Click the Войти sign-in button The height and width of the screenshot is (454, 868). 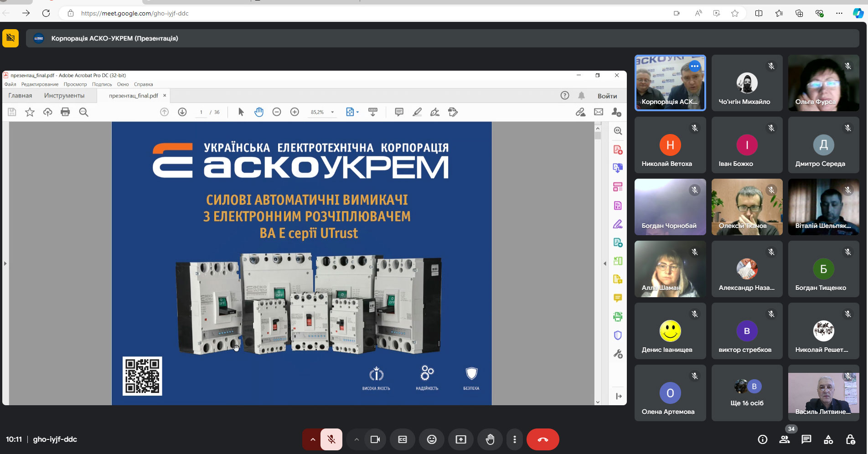(607, 96)
